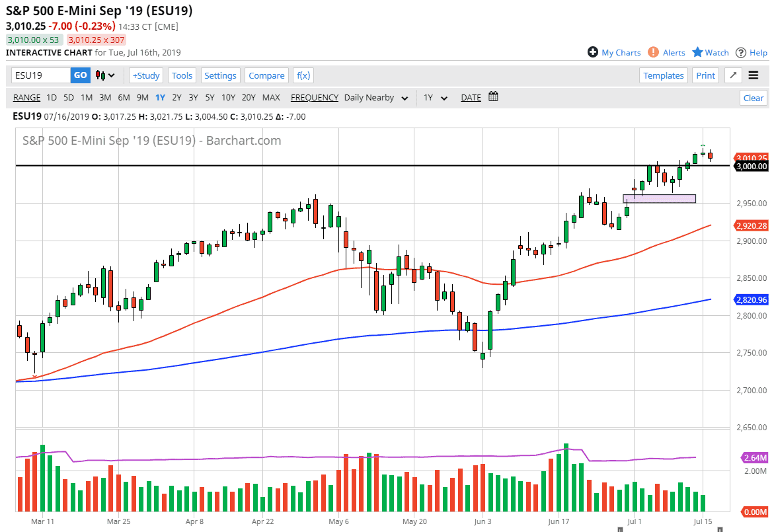Print the chart
The image size is (774, 532).
pos(705,75)
